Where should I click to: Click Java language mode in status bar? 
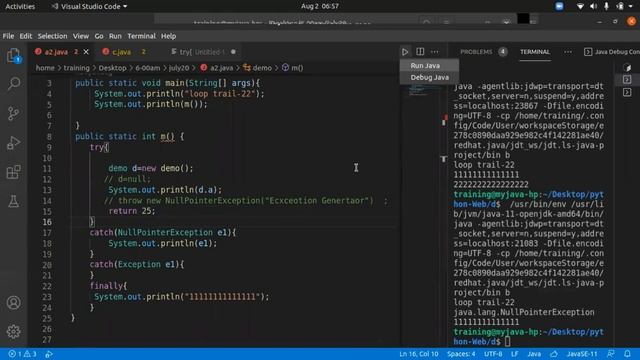click(534, 354)
